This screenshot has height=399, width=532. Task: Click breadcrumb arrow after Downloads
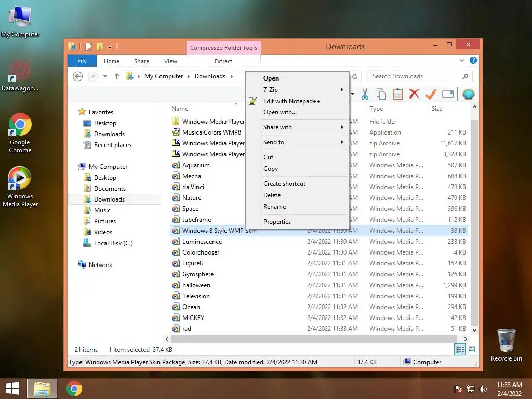point(231,76)
